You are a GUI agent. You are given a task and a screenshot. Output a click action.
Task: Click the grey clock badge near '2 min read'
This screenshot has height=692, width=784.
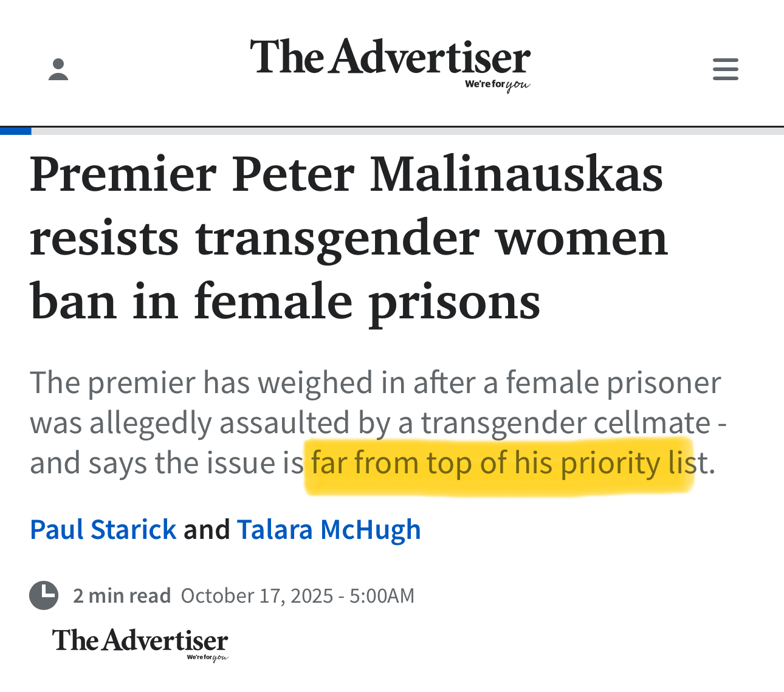pyautogui.click(x=43, y=595)
